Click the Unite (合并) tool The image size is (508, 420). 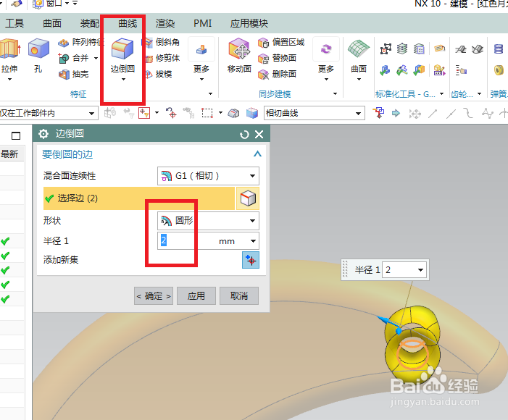coord(74,58)
